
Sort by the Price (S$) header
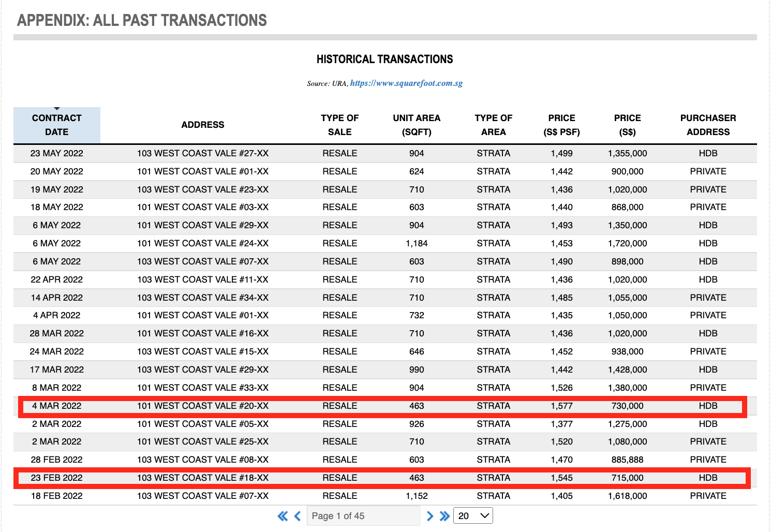coord(628,125)
